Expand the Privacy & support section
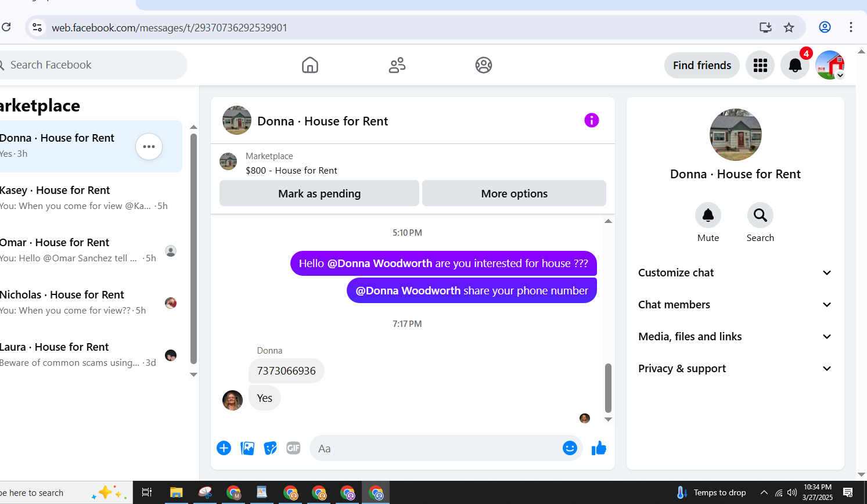Screen dimensions: 867x504 click(735, 369)
